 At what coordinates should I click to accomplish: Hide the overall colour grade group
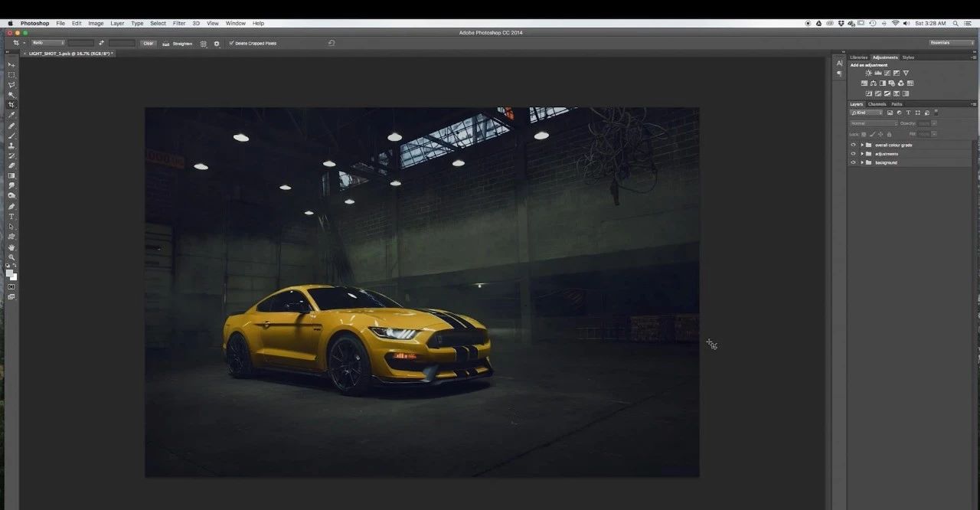pos(853,145)
